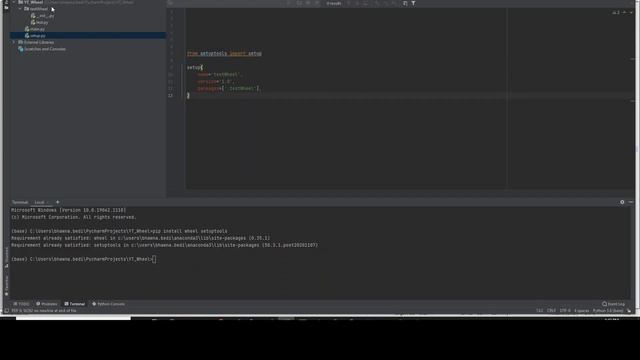
Task: Expand External Libraries node
Action: (13, 42)
